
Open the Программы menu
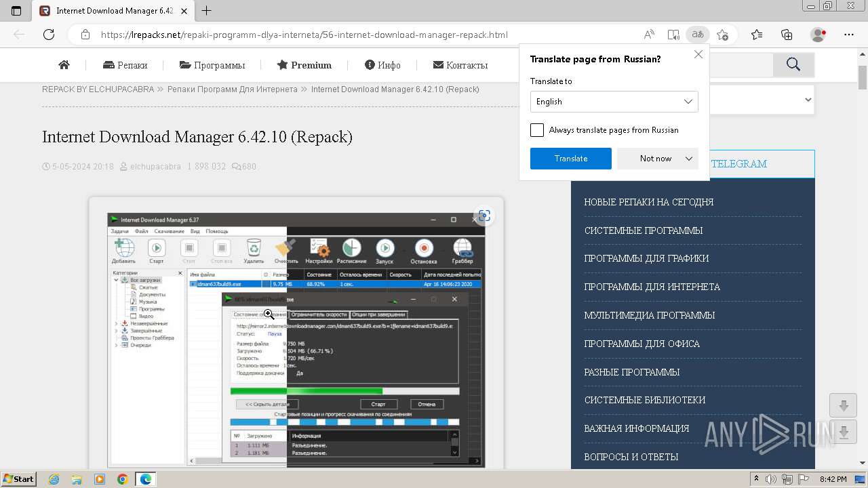(x=212, y=65)
